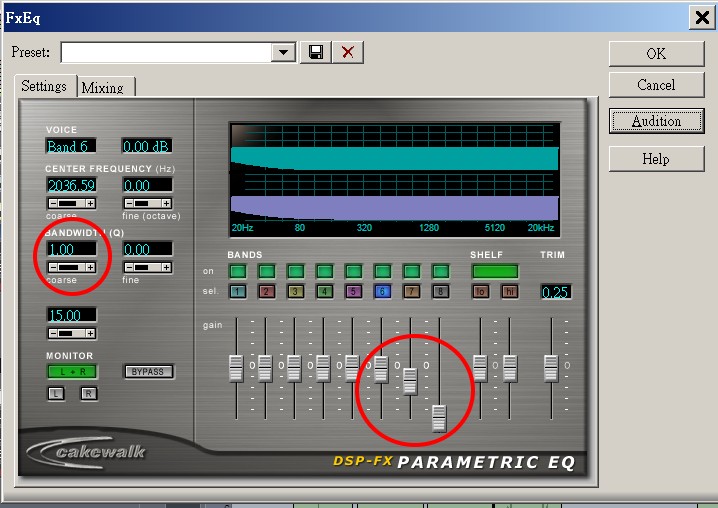Click the center frequency value field 2036.59

click(x=71, y=186)
